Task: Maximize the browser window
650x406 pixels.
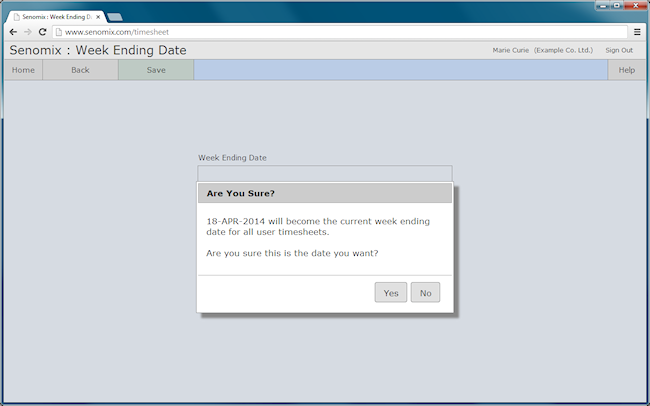Action: pos(616,6)
